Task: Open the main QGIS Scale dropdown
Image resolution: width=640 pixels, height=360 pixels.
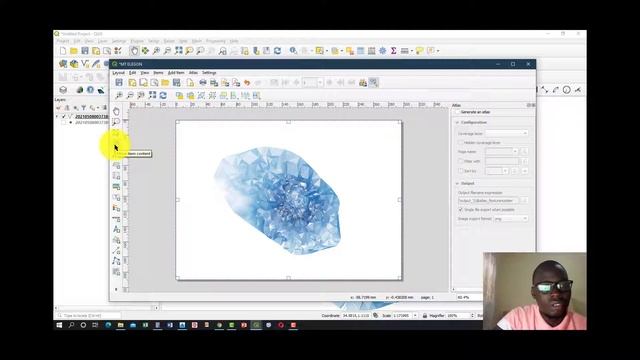Action: [415, 316]
